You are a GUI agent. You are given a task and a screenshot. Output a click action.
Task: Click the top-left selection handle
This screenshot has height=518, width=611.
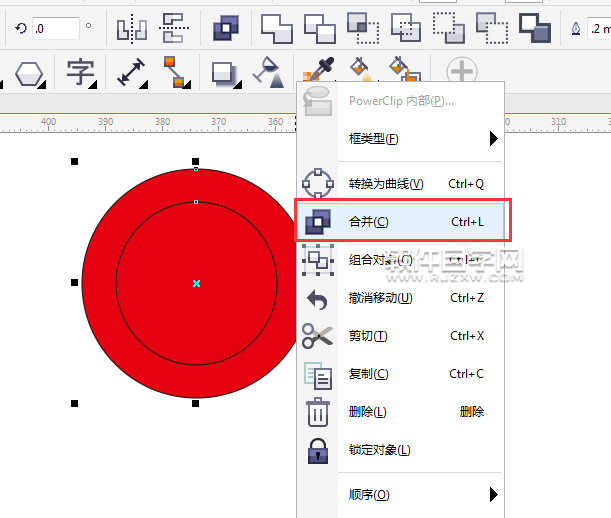[x=74, y=161]
